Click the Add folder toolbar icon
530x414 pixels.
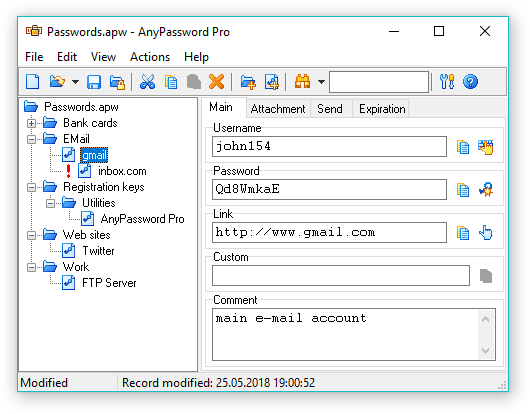coord(248,82)
